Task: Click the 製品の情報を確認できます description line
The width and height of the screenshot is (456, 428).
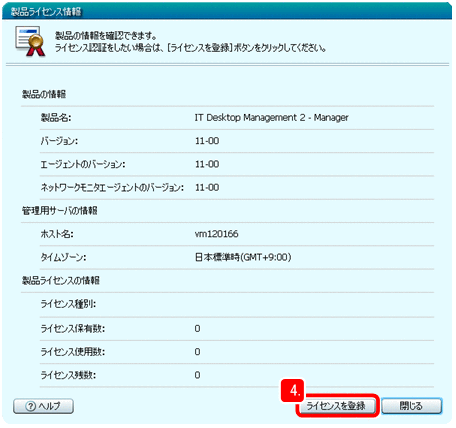Action: 106,36
